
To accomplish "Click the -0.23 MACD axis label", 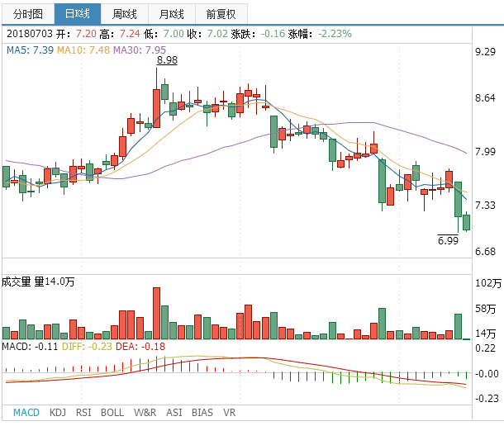I will [x=487, y=399].
